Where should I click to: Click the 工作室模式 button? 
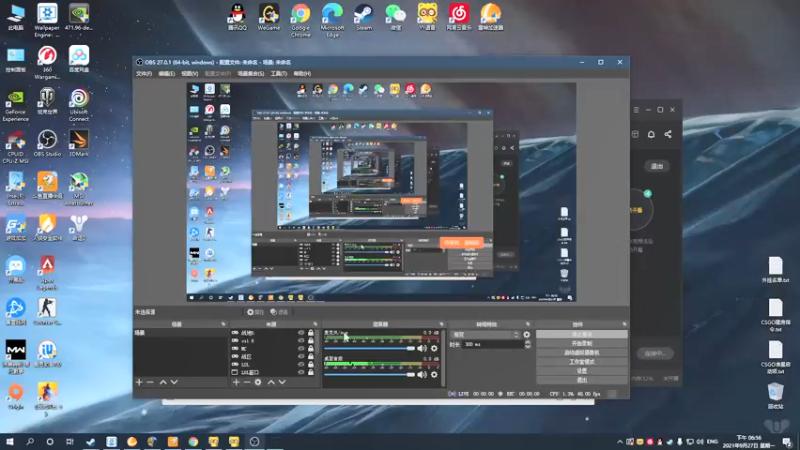click(582, 362)
